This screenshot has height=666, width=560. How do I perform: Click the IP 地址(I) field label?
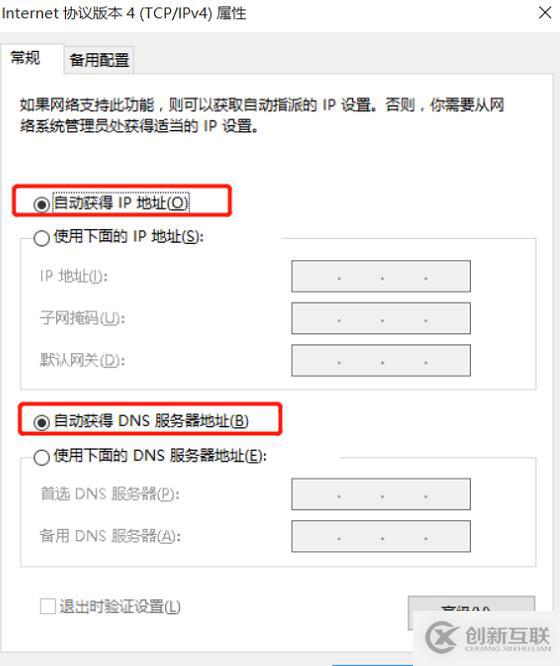click(74, 277)
